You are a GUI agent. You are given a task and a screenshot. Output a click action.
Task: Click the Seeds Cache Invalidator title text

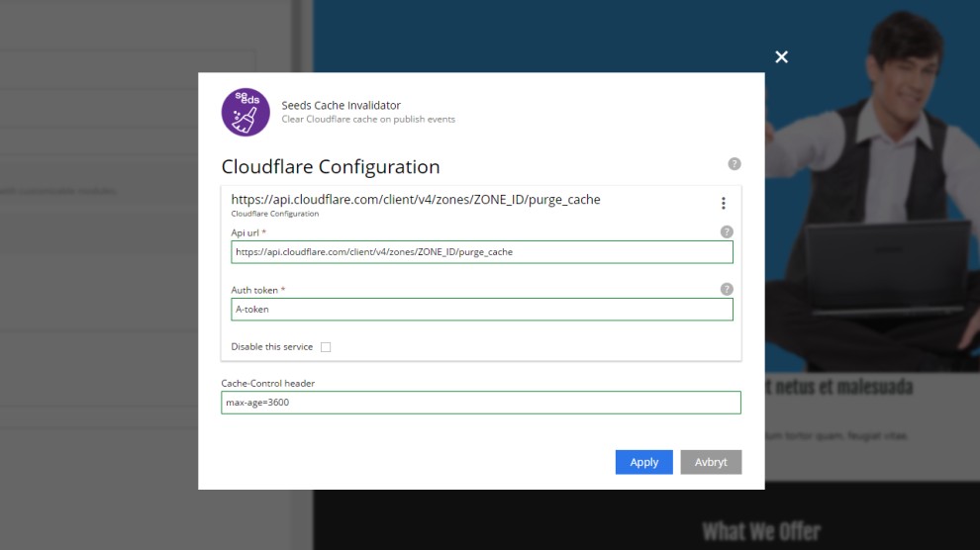pos(341,106)
